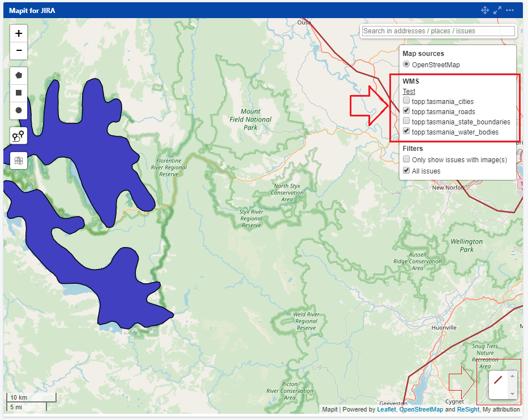528x420 pixels.
Task: Open the gadget three-dots menu
Action: click(510, 10)
